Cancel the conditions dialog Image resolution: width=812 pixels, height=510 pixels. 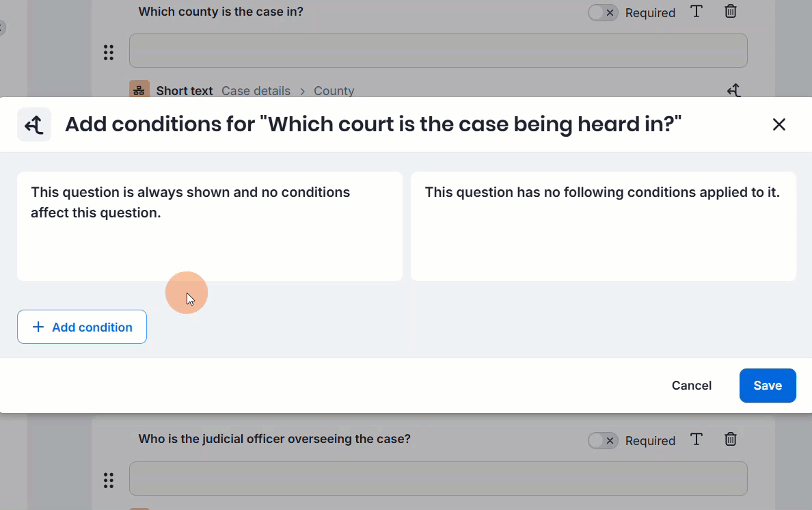pyautogui.click(x=691, y=386)
